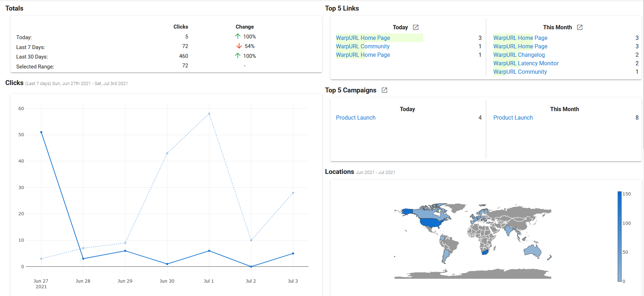Click the solid line point on Jun 29
Screen dimensions: 644x296
pyautogui.click(x=125, y=251)
